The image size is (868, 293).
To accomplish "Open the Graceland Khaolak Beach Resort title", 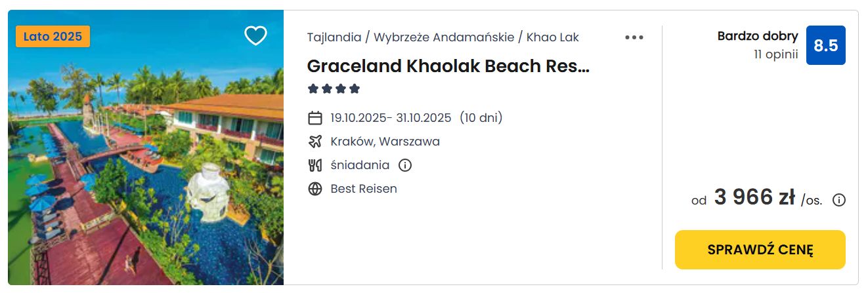I will 448,66.
